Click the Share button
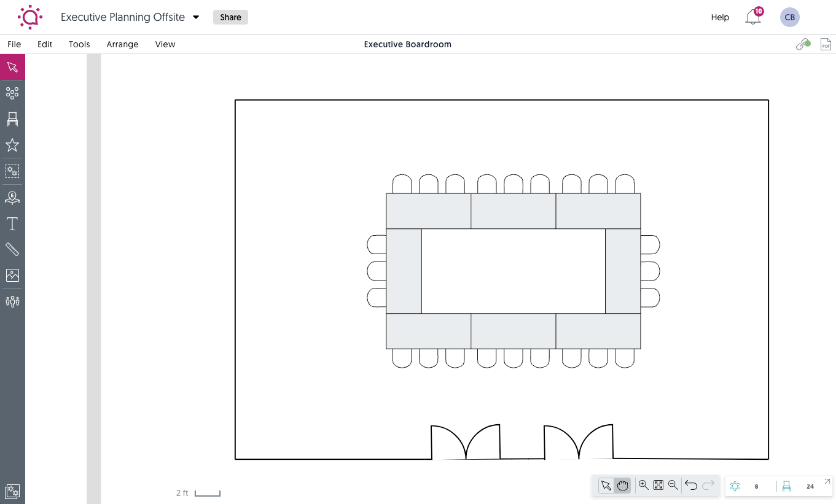This screenshot has width=836, height=504. point(230,17)
